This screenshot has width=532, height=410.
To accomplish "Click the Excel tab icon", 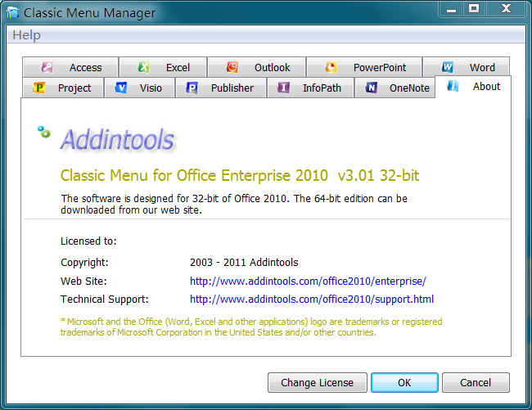I will [143, 68].
